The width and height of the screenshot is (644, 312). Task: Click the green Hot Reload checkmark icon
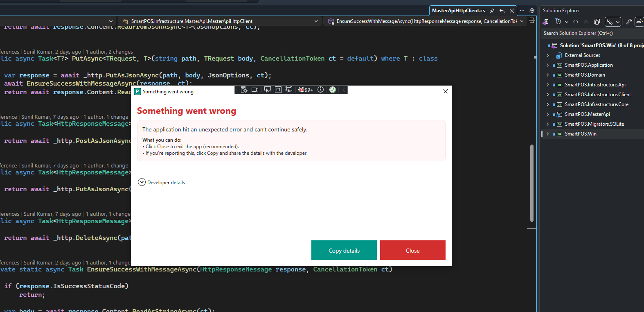[333, 90]
